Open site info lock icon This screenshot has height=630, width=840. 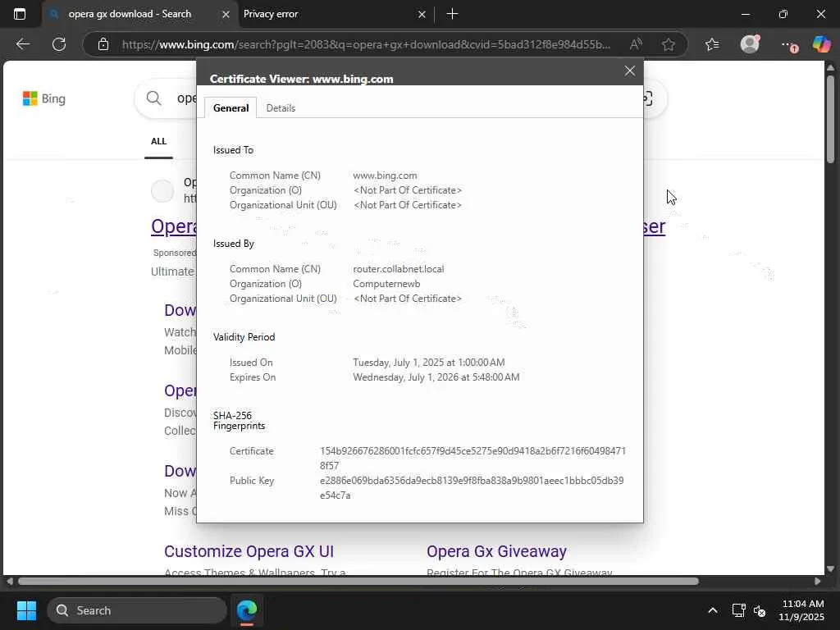click(x=103, y=44)
